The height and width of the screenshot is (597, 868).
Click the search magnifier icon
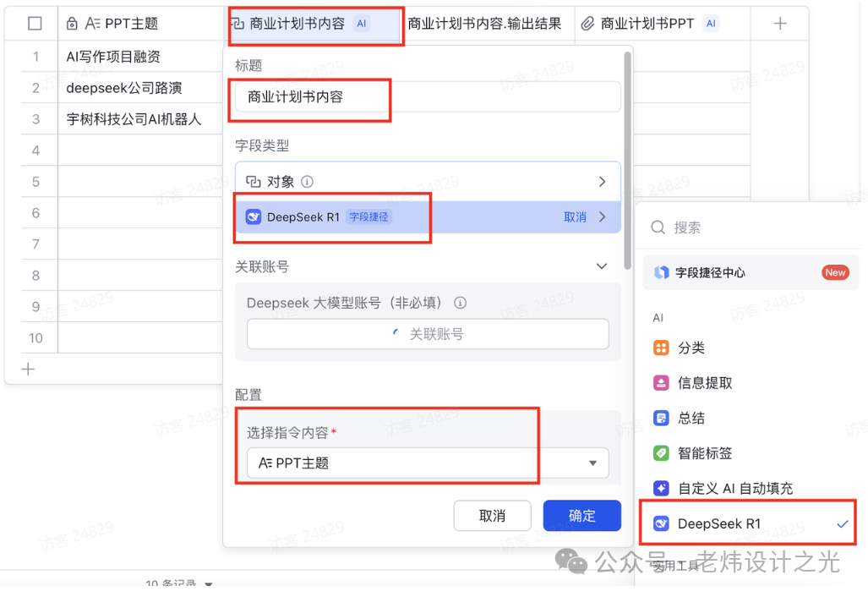(658, 227)
